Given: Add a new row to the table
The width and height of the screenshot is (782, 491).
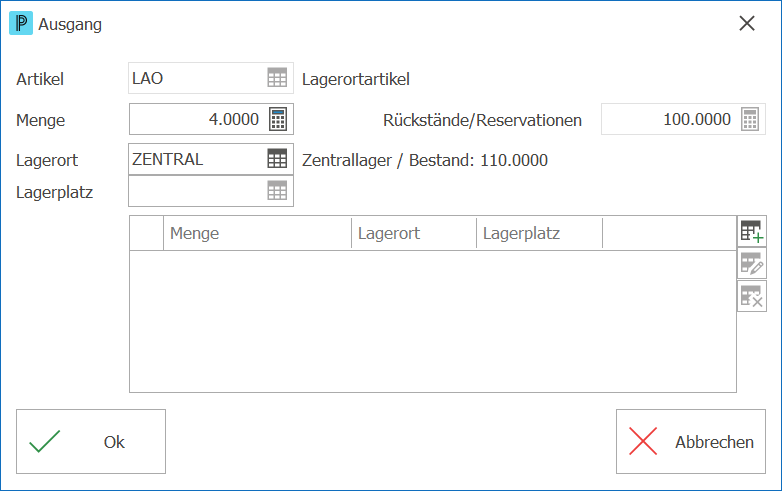Looking at the screenshot, I should (x=752, y=231).
